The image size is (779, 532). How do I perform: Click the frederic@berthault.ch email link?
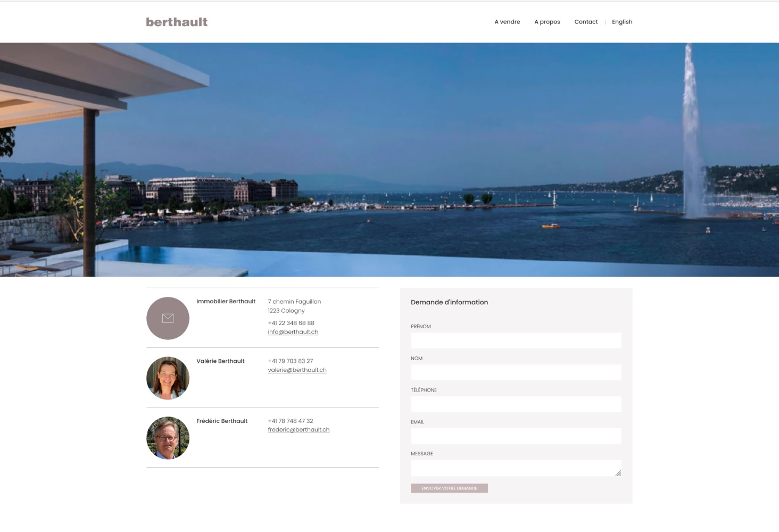(x=299, y=430)
